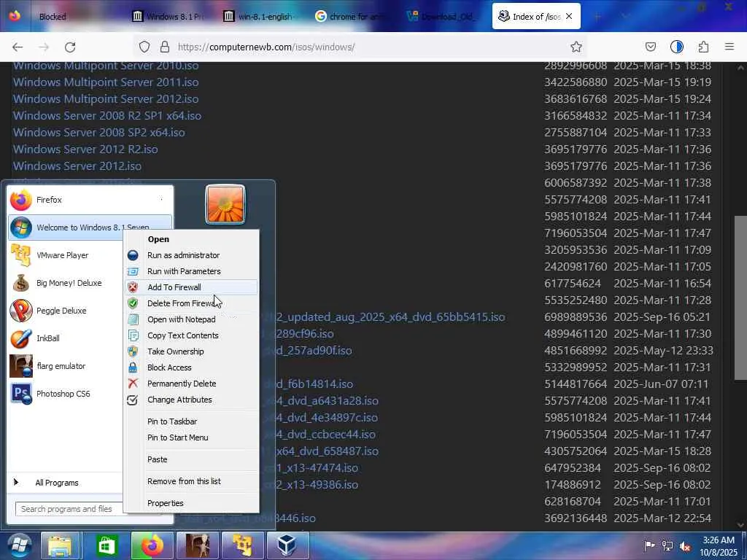Open Properties from the context menu
The width and height of the screenshot is (747, 560).
coord(191,503)
